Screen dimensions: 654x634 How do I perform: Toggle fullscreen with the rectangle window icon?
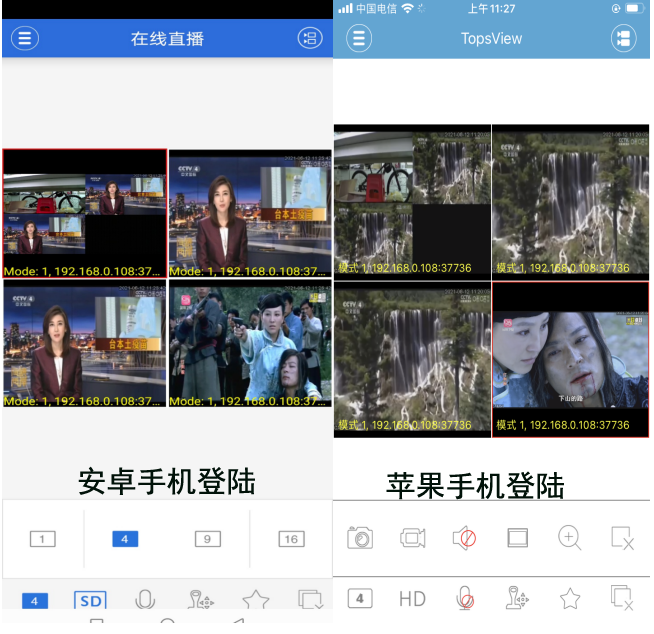tap(517, 538)
